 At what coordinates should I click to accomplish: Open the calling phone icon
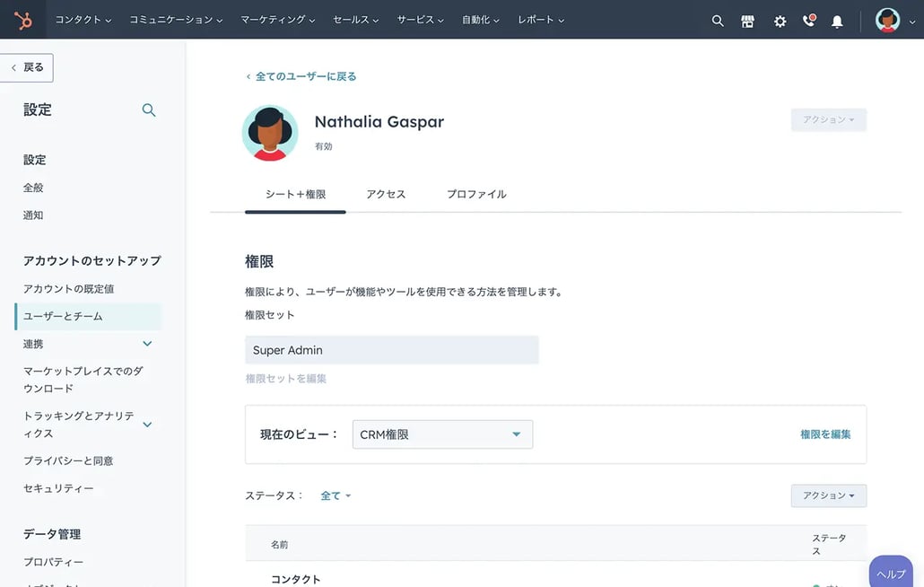coord(809,21)
